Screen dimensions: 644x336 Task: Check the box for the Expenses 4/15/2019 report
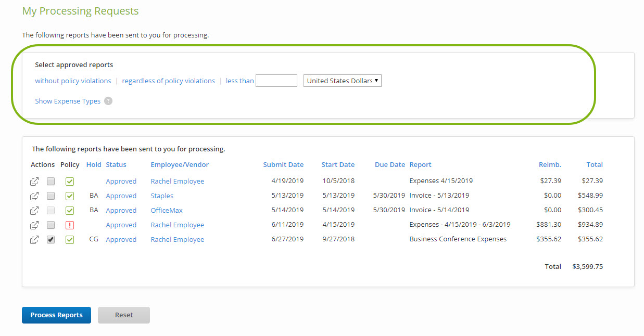coord(50,181)
